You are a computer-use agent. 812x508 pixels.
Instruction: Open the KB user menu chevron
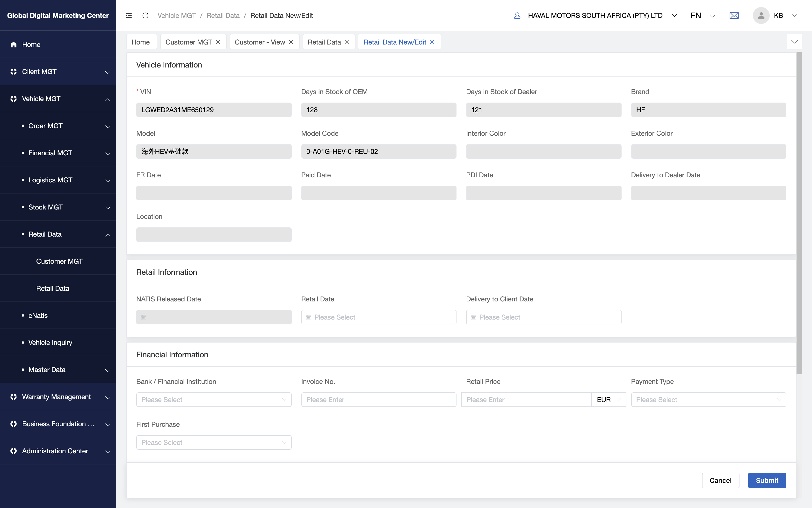[794, 15]
